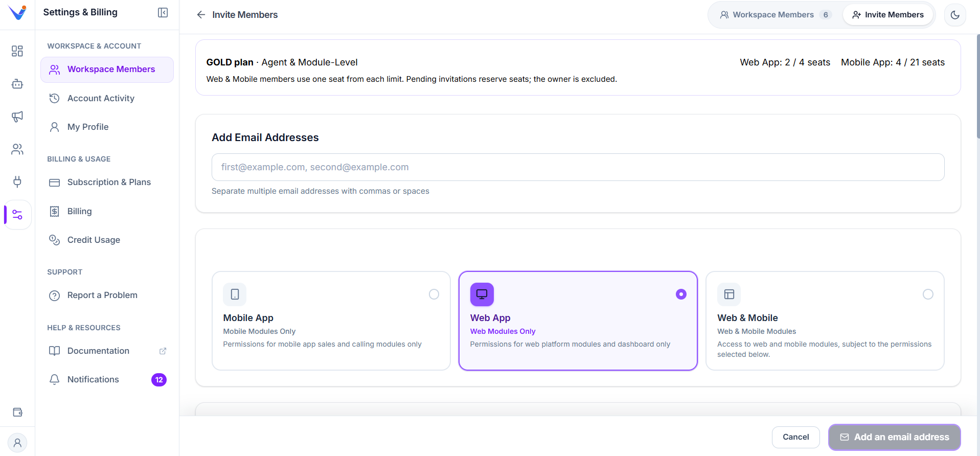Viewport: 980px width, 456px height.
Task: Open the campaigns megaphone icon in left rail
Action: point(17,117)
